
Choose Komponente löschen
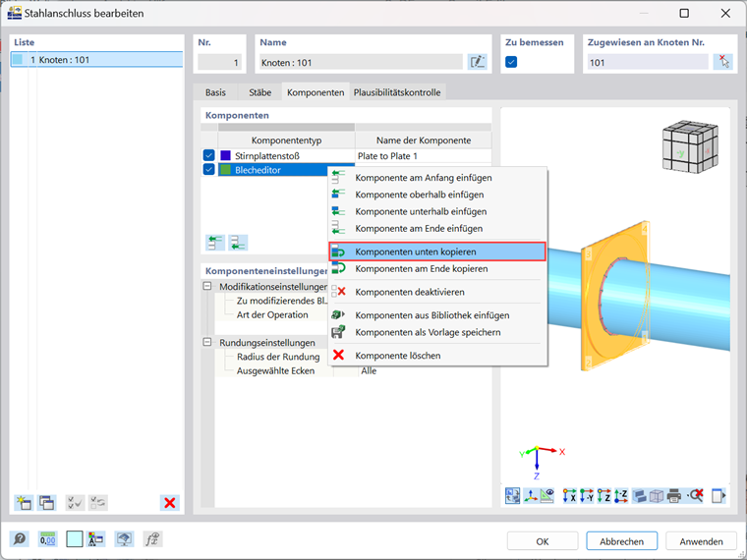click(437, 356)
